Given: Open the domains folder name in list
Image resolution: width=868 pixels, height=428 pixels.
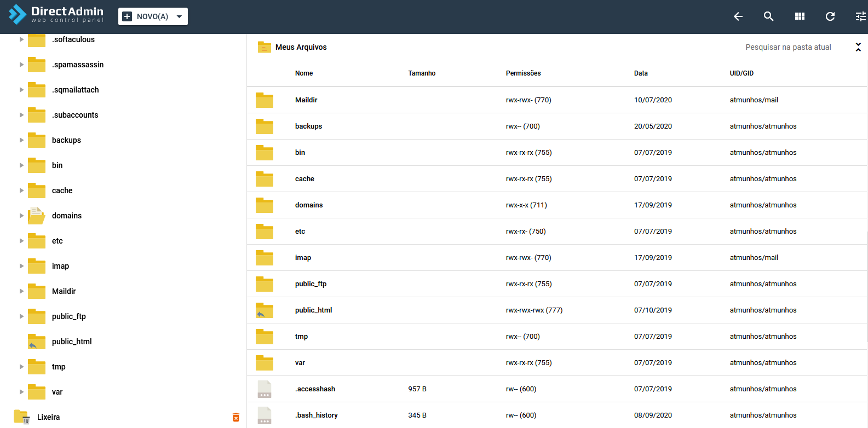Looking at the screenshot, I should (x=309, y=205).
